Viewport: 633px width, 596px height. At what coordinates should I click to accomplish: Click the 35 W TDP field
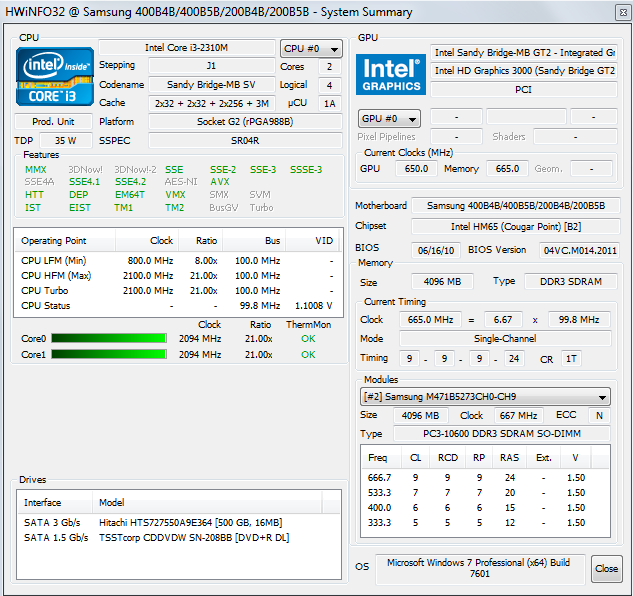tap(65, 141)
